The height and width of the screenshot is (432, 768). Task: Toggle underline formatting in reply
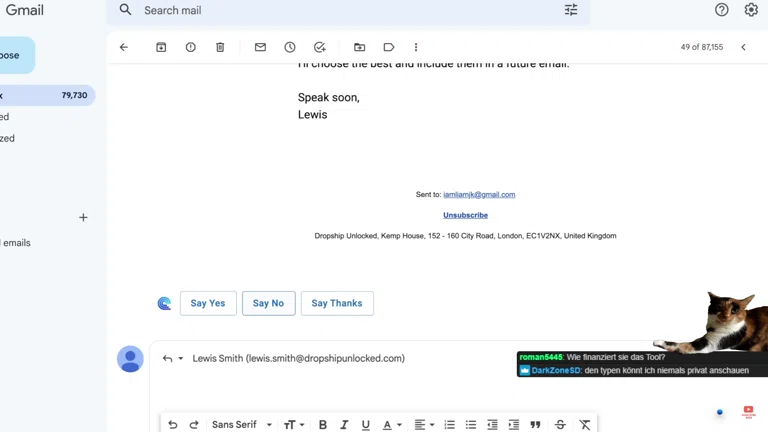366,425
